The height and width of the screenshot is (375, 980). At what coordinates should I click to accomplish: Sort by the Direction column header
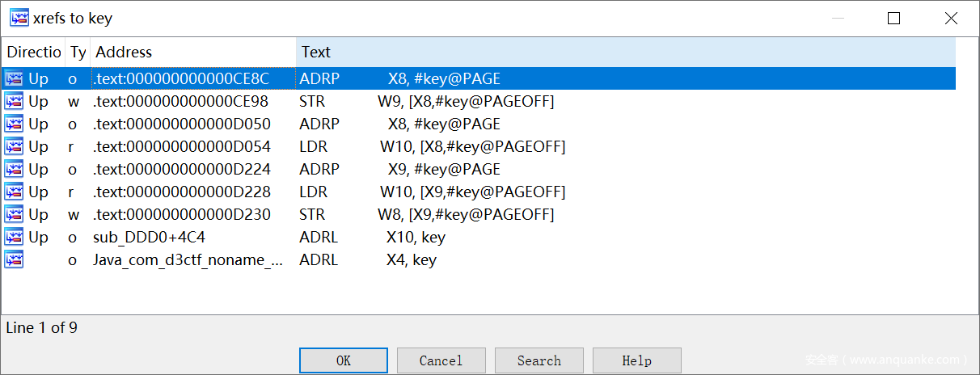click(x=34, y=52)
